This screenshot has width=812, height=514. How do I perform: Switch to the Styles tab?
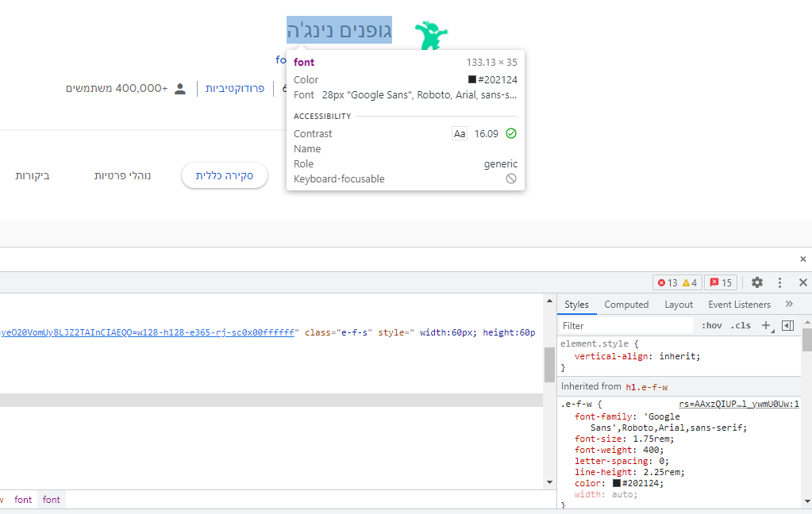(x=576, y=305)
